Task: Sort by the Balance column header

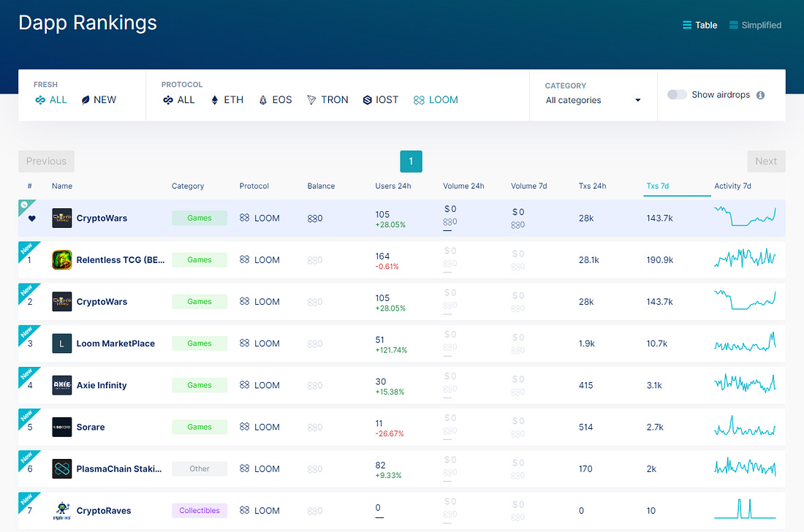Action: pyautogui.click(x=321, y=186)
